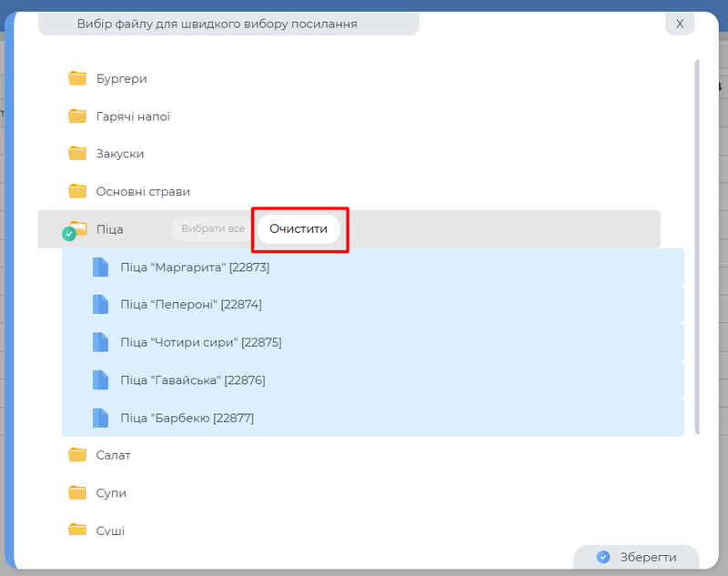Close the dialog with X button

(x=679, y=24)
